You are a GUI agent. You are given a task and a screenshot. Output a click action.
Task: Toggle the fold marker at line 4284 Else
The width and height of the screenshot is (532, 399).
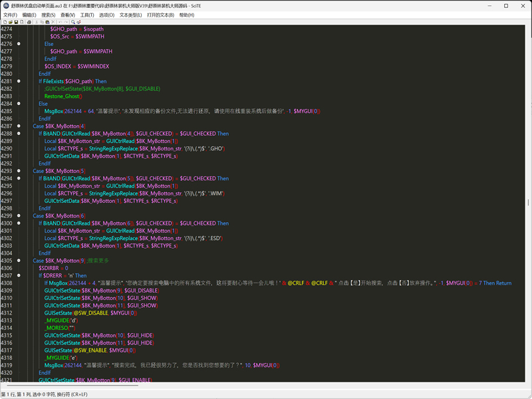(x=19, y=104)
